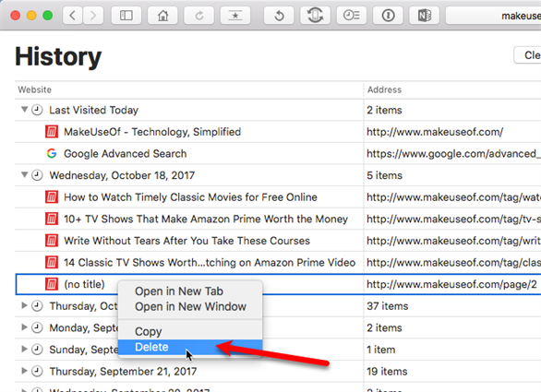Click the green full-screen window button
This screenshot has height=392, width=541.
48,16
